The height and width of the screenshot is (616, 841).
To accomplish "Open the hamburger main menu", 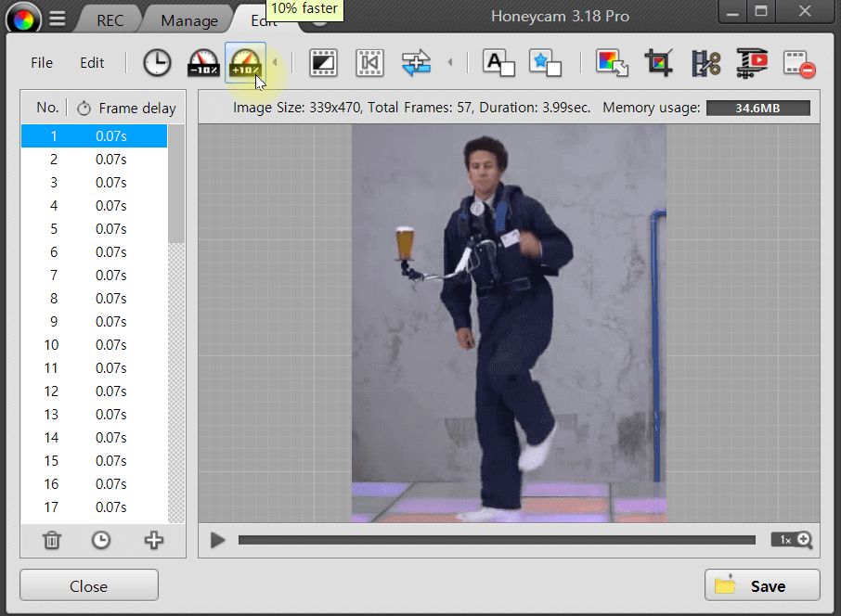I will pyautogui.click(x=58, y=19).
